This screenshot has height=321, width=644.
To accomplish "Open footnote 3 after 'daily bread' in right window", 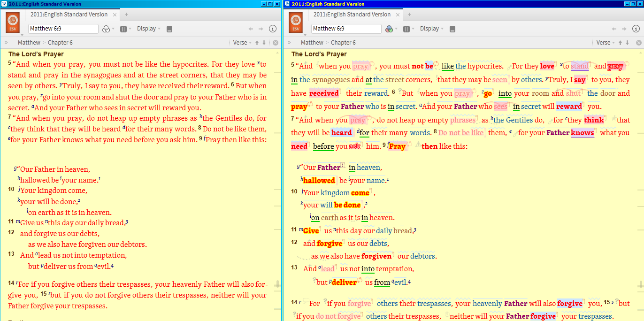I will pos(414,230).
